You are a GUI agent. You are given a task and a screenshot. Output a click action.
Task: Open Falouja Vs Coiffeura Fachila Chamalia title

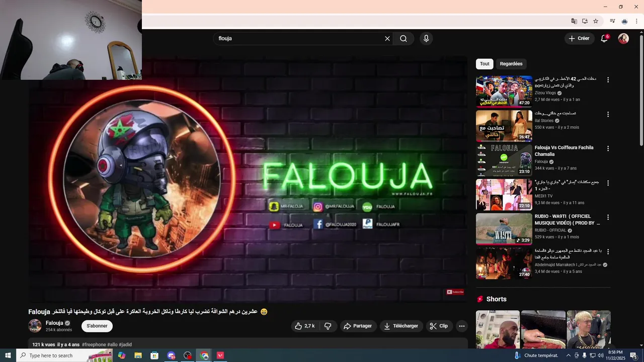(x=564, y=151)
